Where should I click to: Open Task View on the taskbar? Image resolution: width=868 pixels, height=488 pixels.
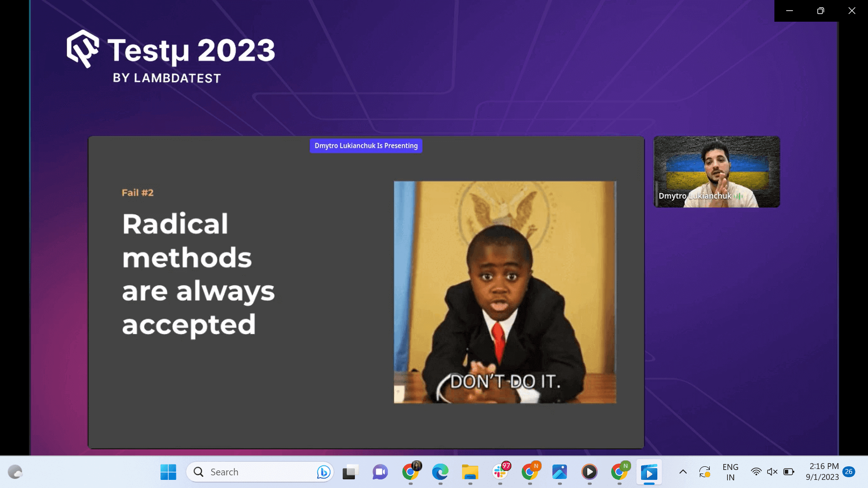(349, 472)
